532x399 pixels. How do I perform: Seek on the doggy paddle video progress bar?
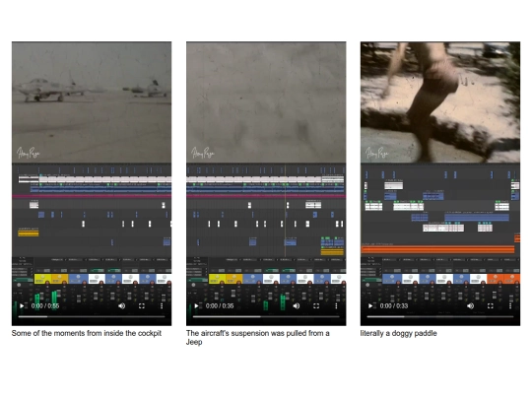pos(440,317)
